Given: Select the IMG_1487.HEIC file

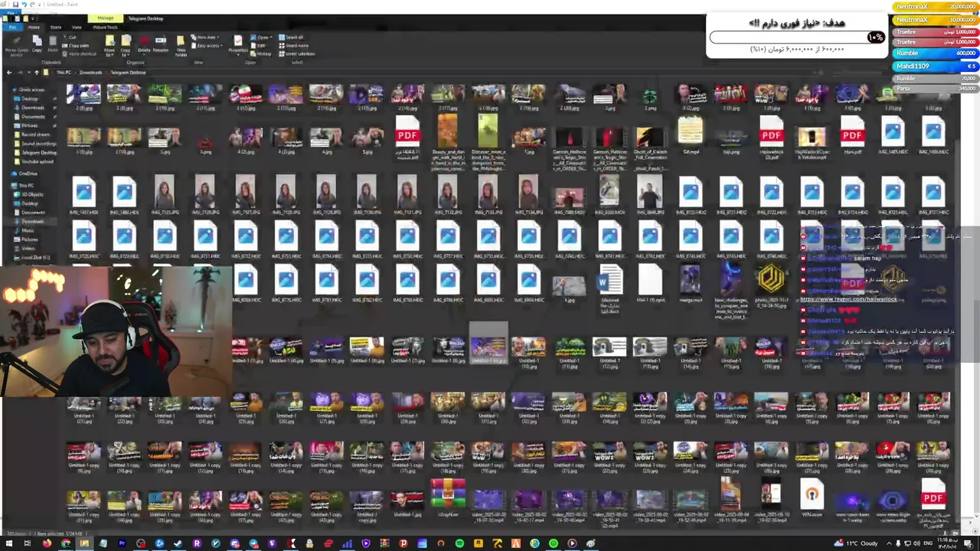Looking at the screenshot, I should (x=83, y=195).
